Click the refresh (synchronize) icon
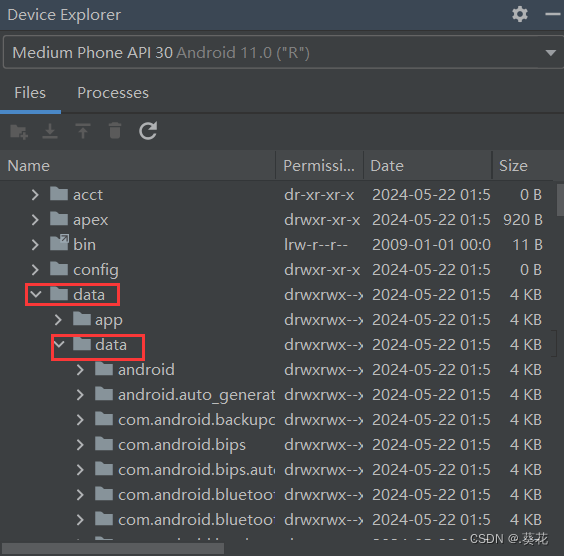 click(148, 130)
